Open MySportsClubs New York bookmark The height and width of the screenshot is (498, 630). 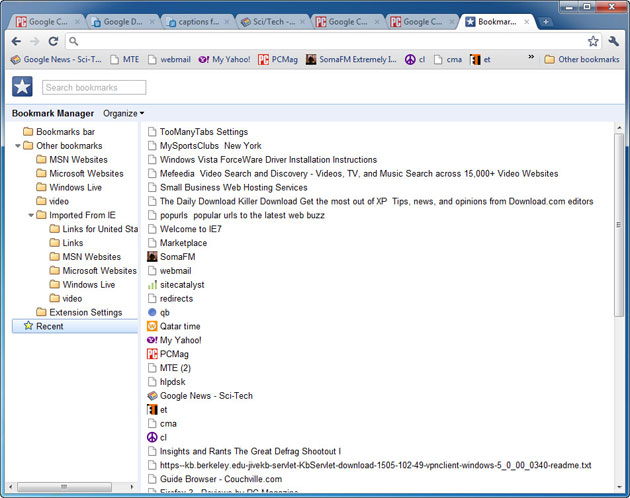(x=205, y=146)
